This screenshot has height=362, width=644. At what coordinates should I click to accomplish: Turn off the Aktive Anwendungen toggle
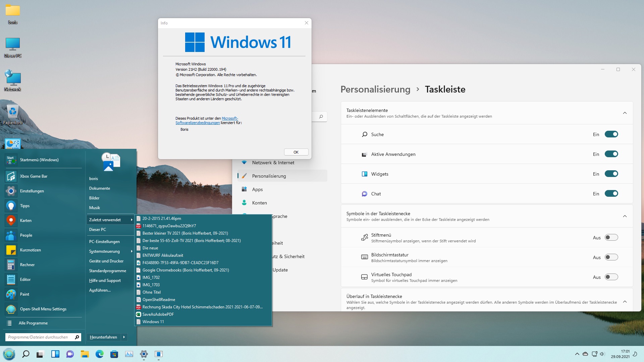click(611, 154)
